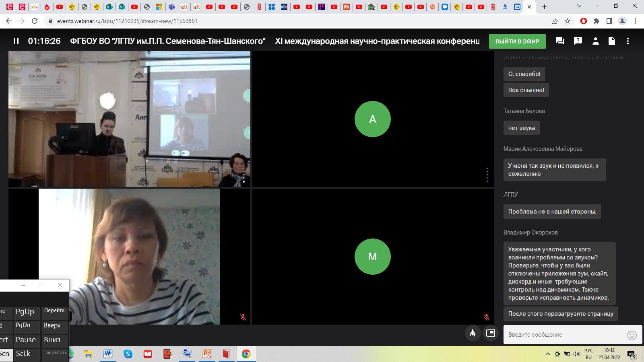The width and height of the screenshot is (644, 362).
Task: Open battery status in system tray
Action: [x=567, y=354]
